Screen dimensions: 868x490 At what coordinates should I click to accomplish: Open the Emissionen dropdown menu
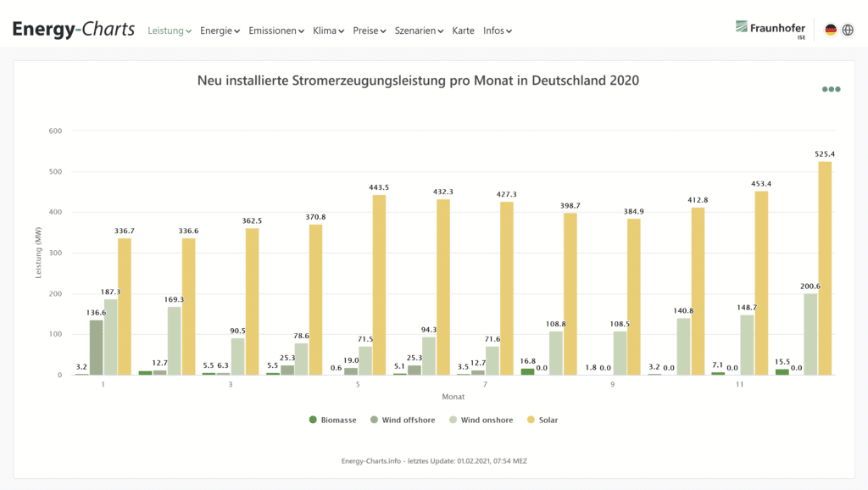pyautogui.click(x=276, y=31)
